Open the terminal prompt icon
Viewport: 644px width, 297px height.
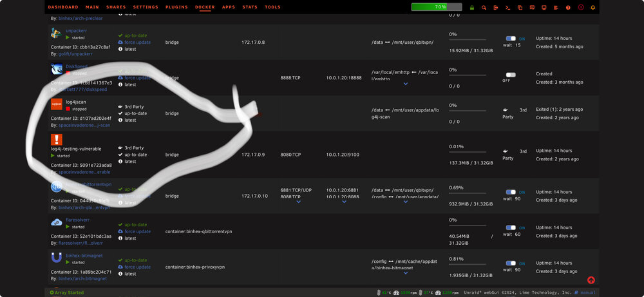pyautogui.click(x=507, y=7)
